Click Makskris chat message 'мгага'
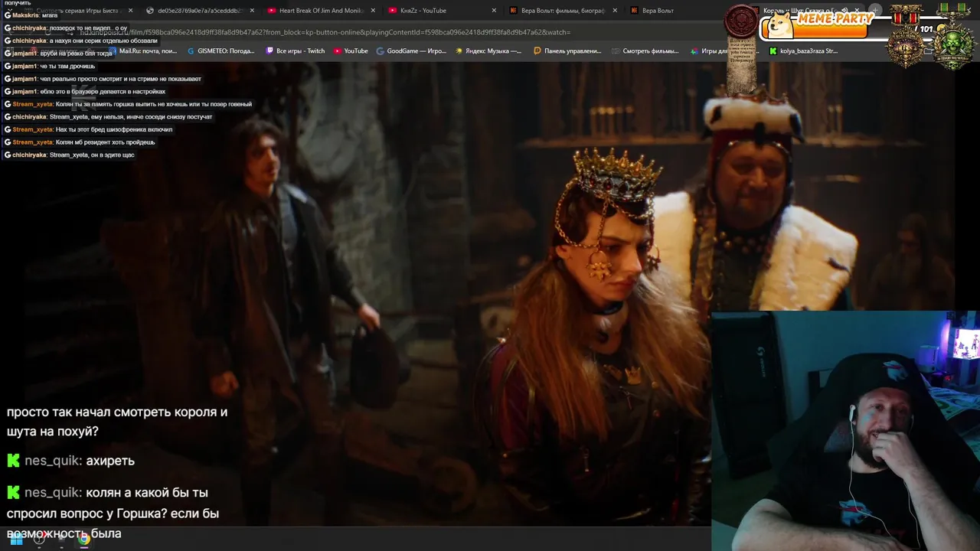Screen dimensions: 980x551 click(31, 15)
